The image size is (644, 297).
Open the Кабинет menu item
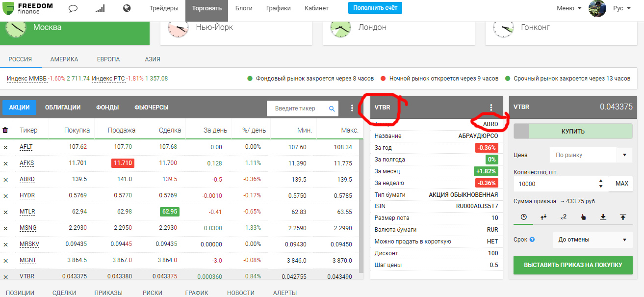[316, 8]
